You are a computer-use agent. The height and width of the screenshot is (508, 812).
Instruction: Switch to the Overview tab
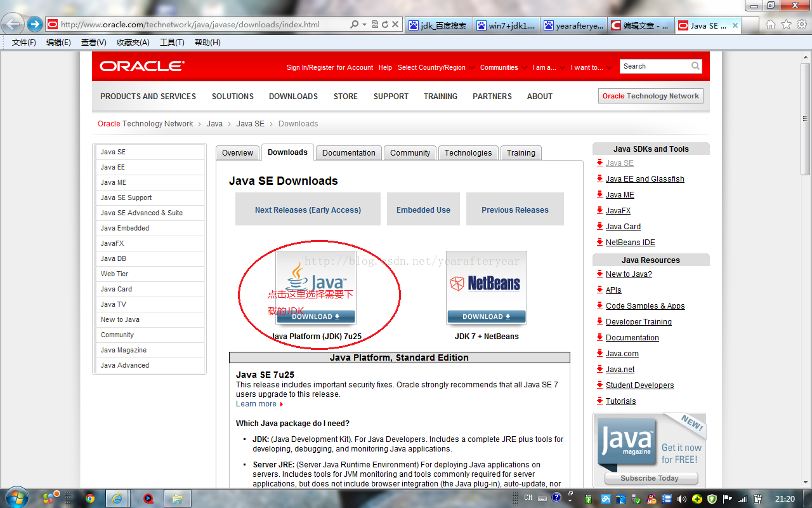(238, 153)
